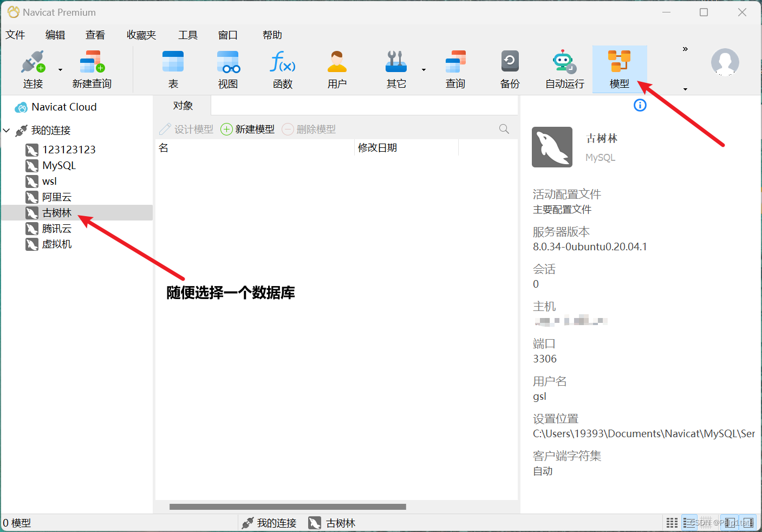Click the 设计模型 button
Viewport: 762px width, 532px height.
186,129
